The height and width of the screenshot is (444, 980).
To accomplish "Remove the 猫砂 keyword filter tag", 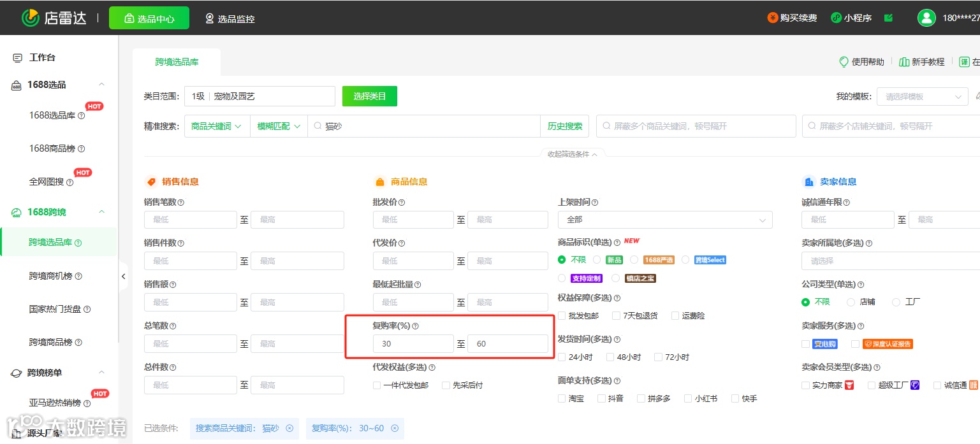I will [289, 428].
